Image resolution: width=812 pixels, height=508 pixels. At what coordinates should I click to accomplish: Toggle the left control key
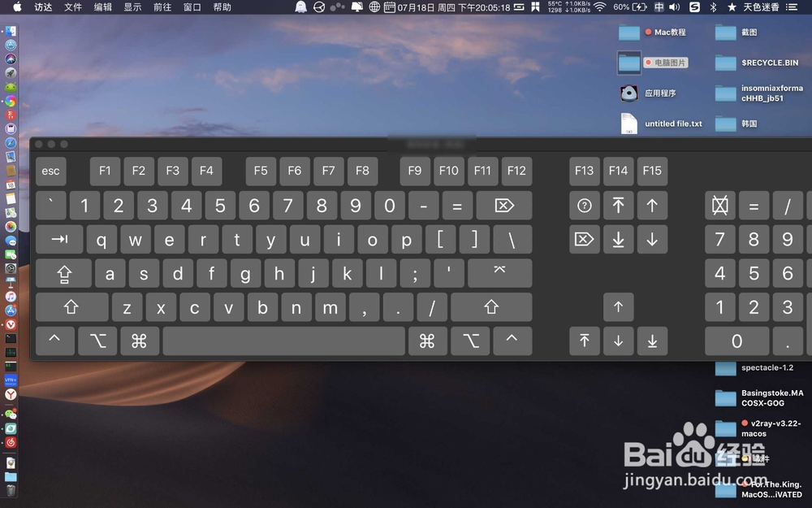point(55,341)
